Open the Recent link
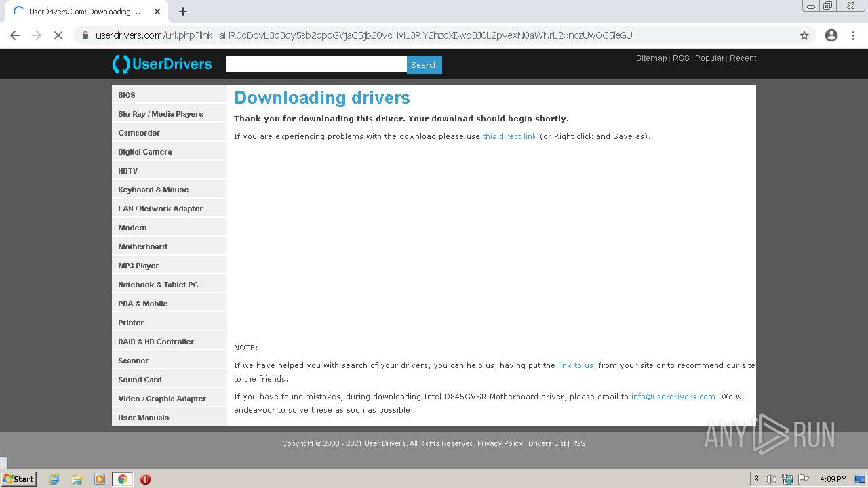Image resolution: width=868 pixels, height=488 pixels. [x=743, y=58]
